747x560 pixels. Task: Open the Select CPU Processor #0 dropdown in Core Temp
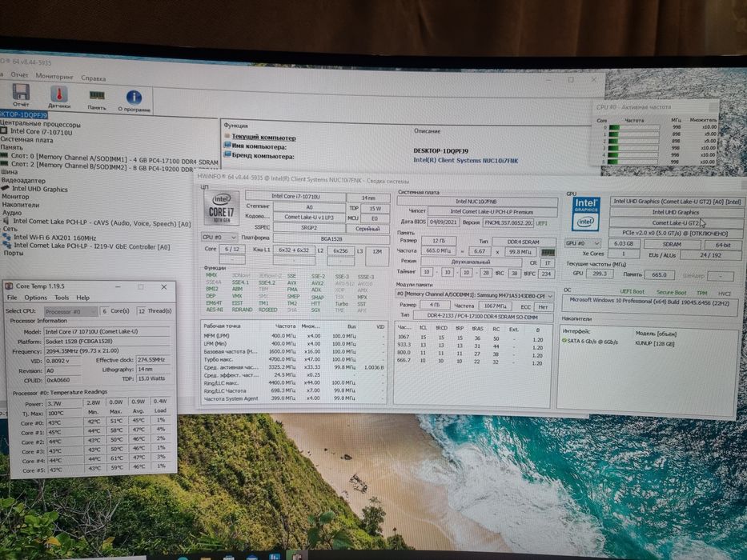point(71,311)
